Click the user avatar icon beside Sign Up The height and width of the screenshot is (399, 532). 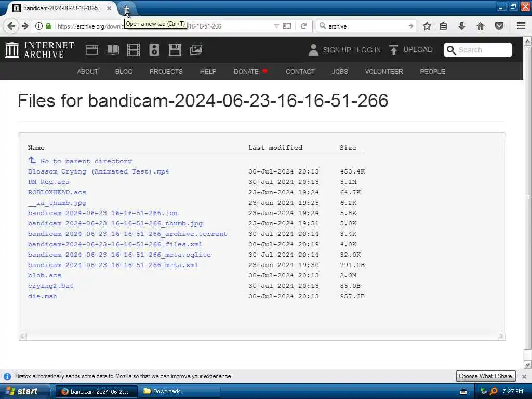[x=313, y=50]
